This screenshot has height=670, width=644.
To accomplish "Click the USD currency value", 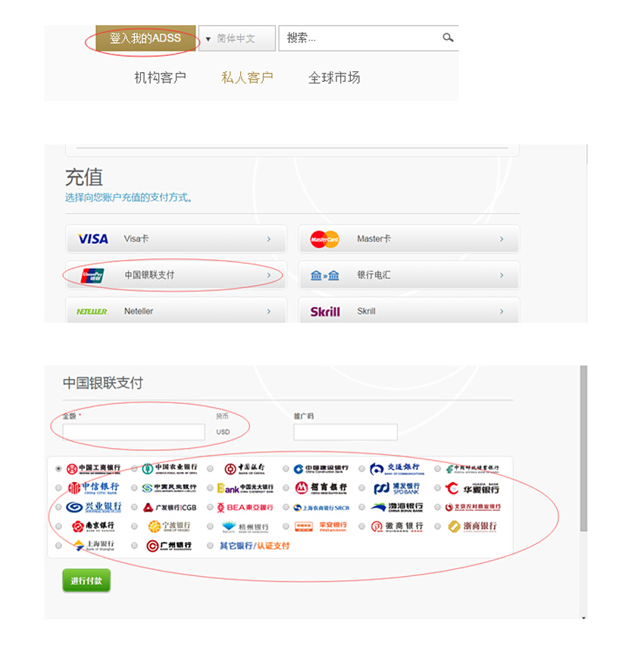I will [x=223, y=432].
